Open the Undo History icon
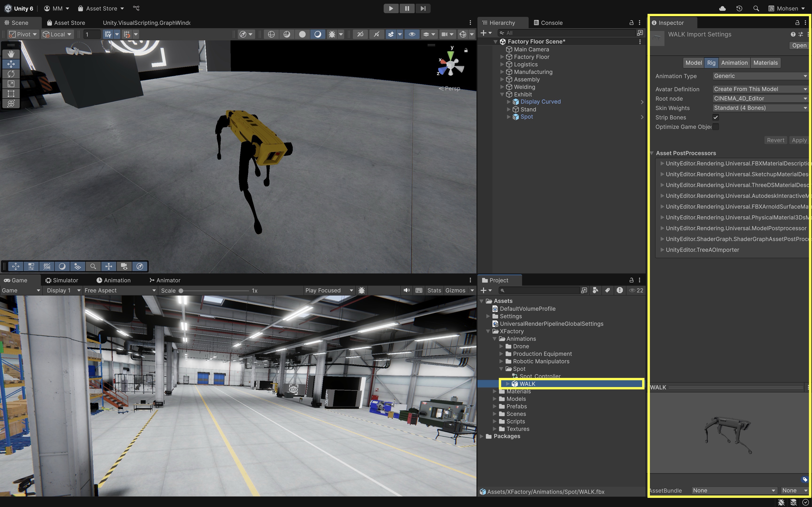812x507 pixels. [x=739, y=8]
